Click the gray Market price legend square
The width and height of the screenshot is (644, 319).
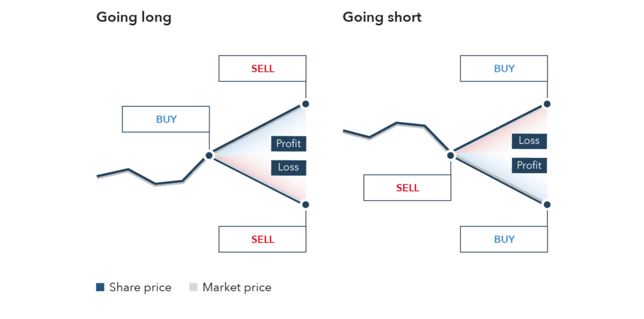coord(193,288)
